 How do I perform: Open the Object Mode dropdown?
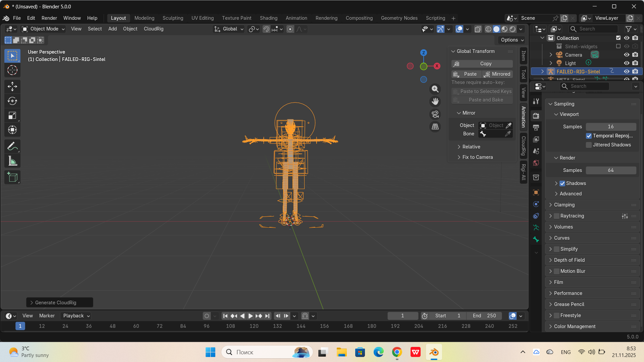coord(43,29)
